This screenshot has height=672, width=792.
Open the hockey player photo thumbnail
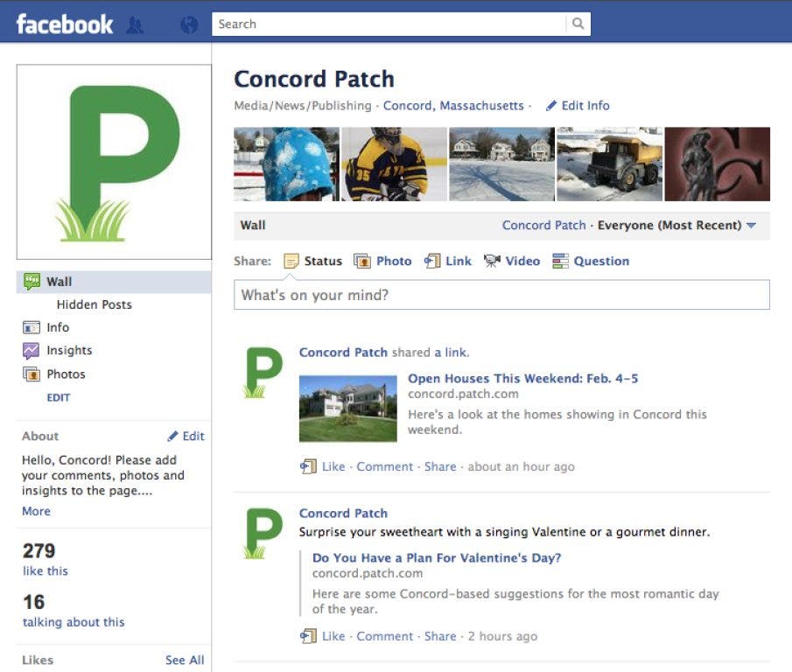[394, 164]
